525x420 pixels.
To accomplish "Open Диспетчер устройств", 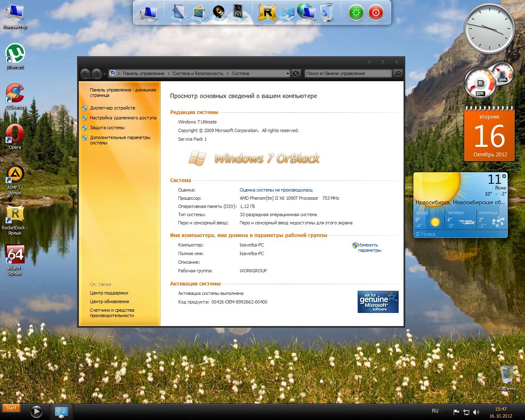I will pyautogui.click(x=112, y=108).
